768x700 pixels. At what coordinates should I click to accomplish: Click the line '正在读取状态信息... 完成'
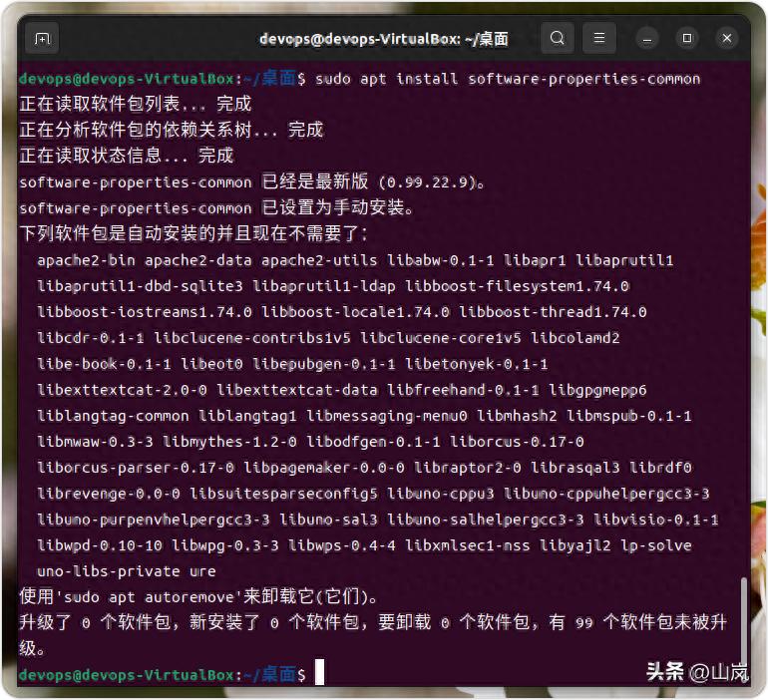pos(127,156)
